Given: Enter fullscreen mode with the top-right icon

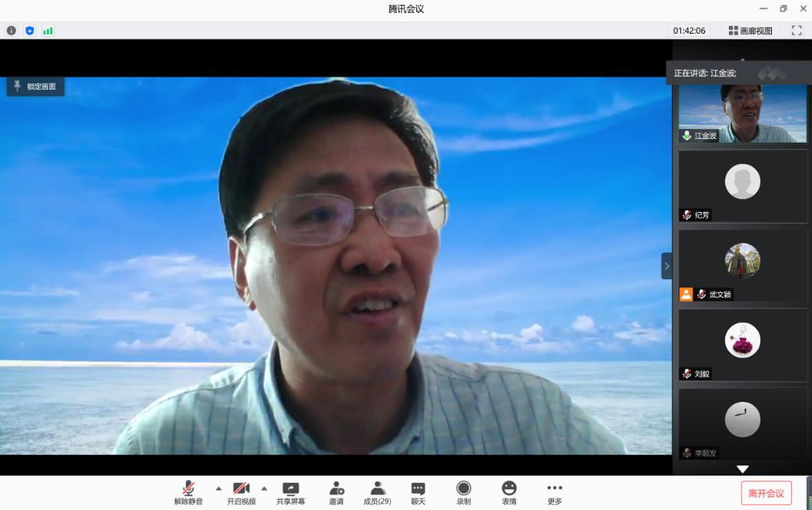Looking at the screenshot, I should (796, 31).
